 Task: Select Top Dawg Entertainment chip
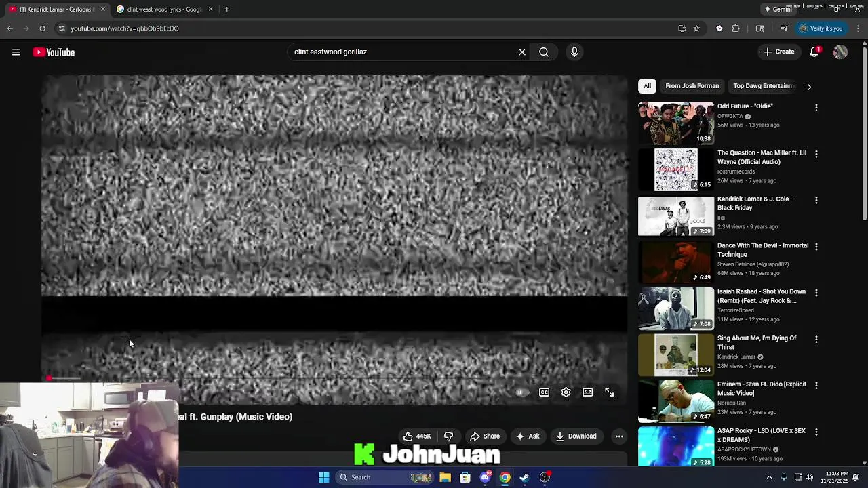pyautogui.click(x=763, y=86)
